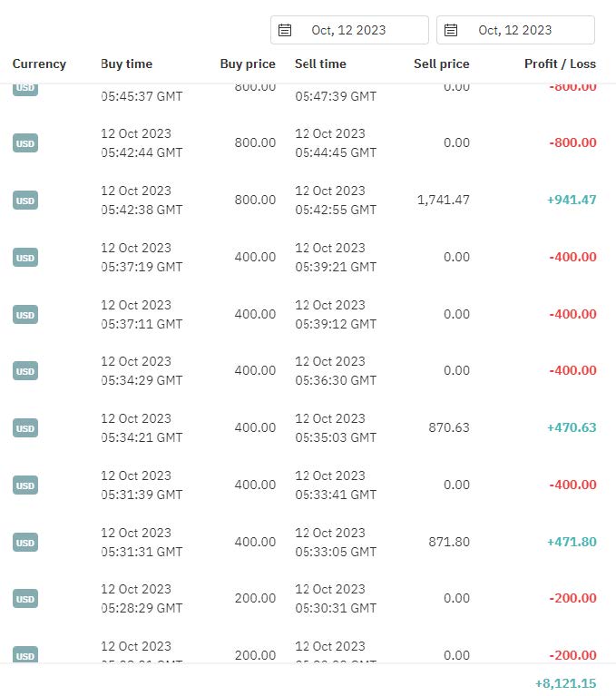
Task: Click the Profit / Loss column header
Action: [x=560, y=64]
